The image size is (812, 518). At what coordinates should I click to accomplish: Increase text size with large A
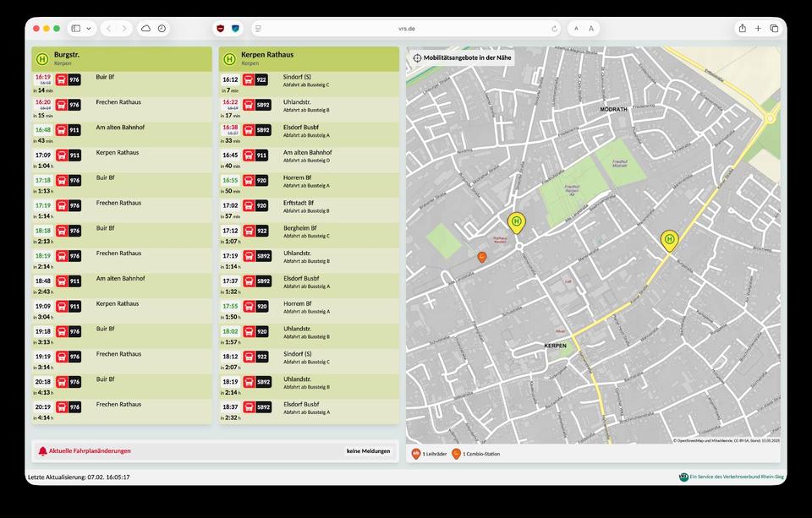(591, 29)
